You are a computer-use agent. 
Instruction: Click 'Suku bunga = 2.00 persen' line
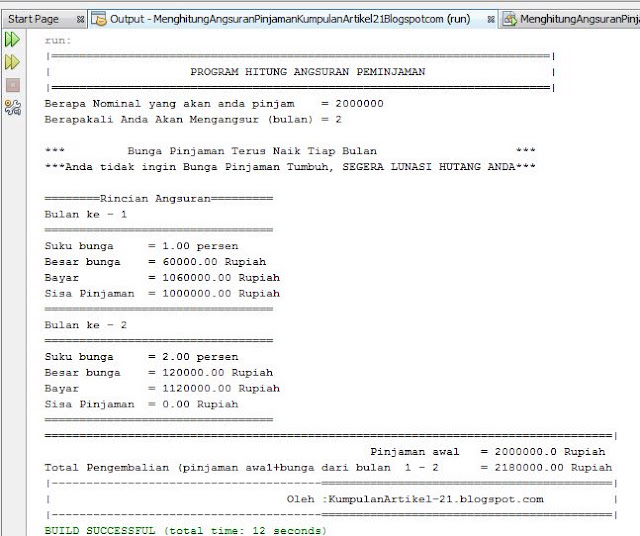tap(141, 357)
